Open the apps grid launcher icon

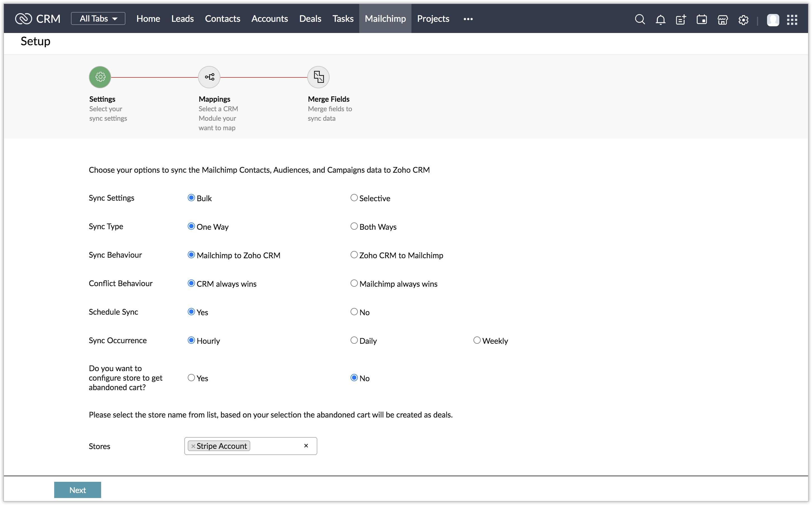pos(792,20)
